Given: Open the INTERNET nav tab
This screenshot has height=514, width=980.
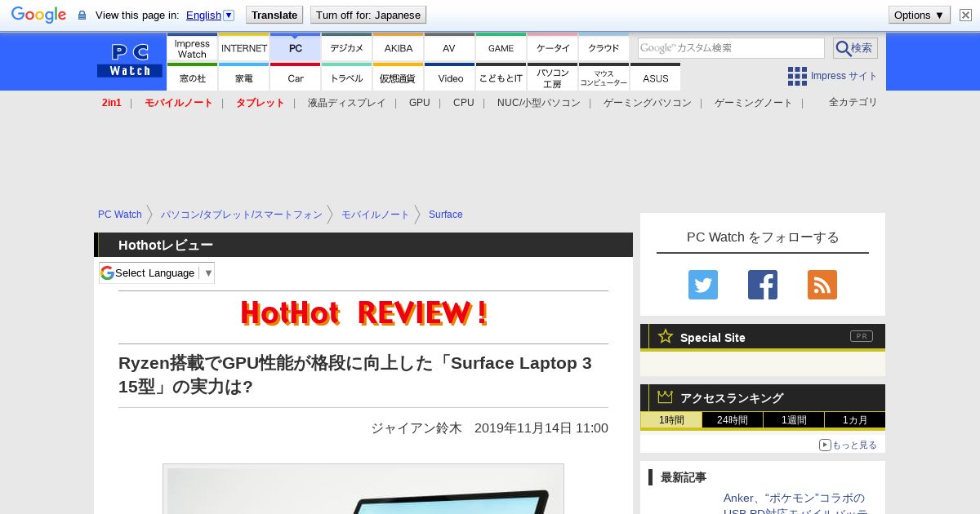Looking at the screenshot, I should tap(244, 48).
